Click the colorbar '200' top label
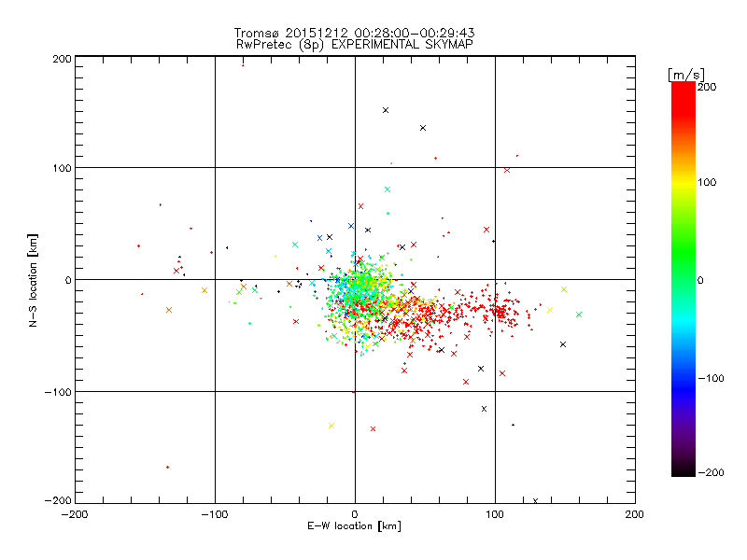747x560 pixels. tap(707, 87)
